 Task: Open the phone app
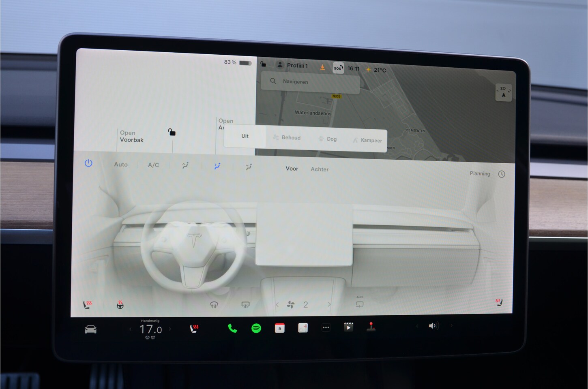[232, 328]
